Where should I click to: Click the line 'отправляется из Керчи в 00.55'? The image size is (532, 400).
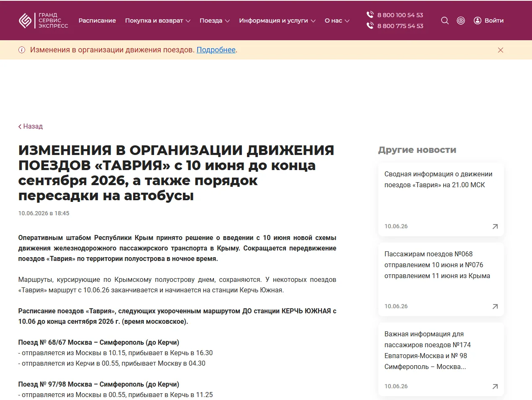pyautogui.click(x=112, y=363)
